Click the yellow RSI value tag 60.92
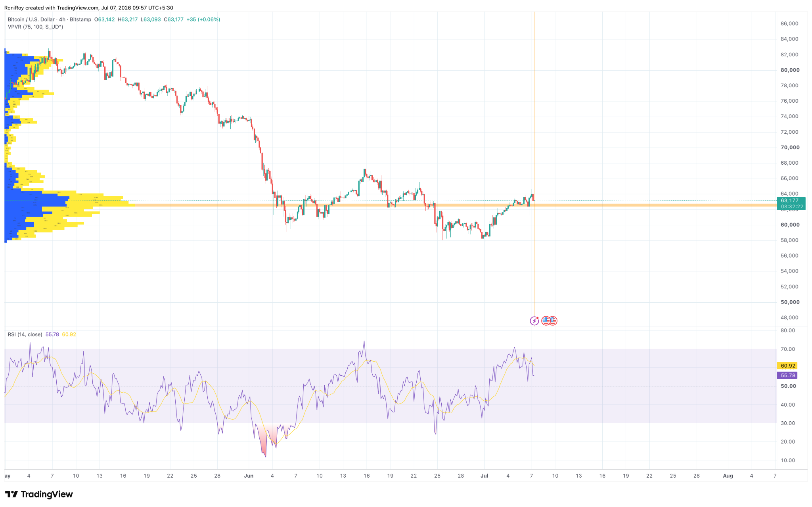The image size is (812, 507). click(x=788, y=366)
